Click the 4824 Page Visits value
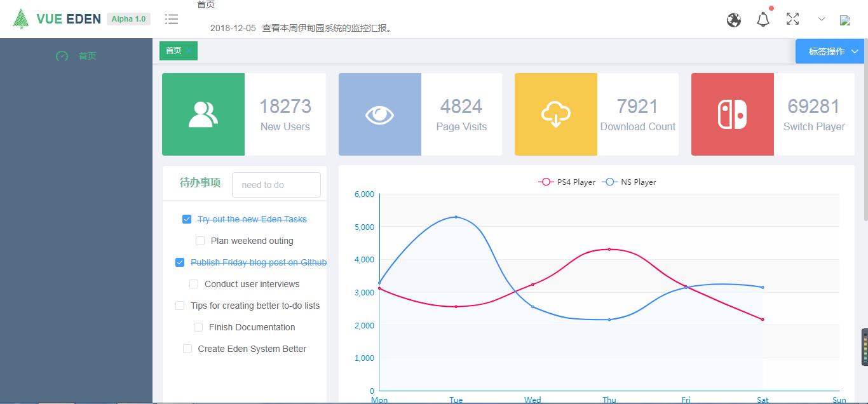 point(461,106)
